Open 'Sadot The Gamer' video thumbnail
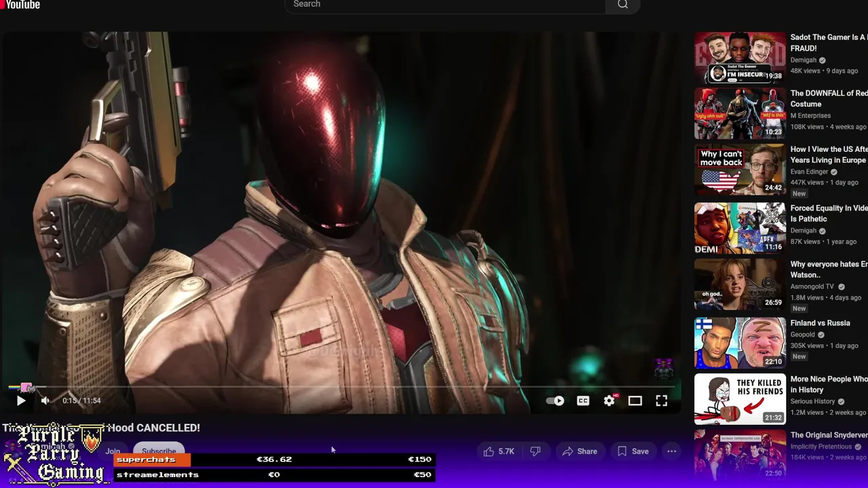Screen dimensions: 868x488 pos(740,58)
